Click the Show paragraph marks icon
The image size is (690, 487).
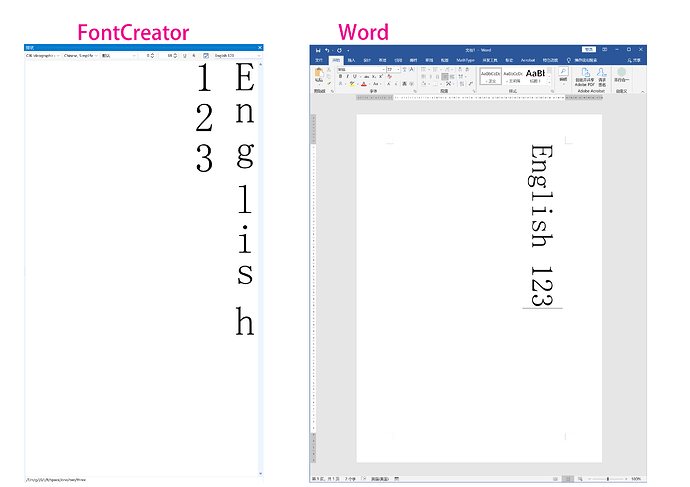tap(470, 84)
